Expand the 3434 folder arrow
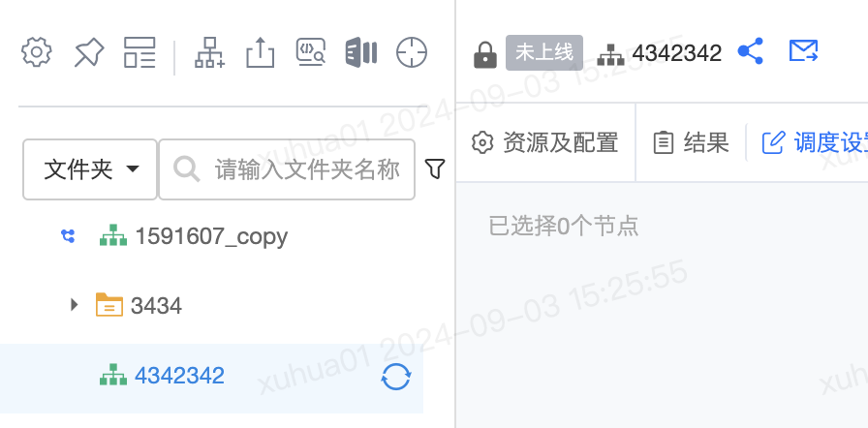Screen dimensions: 868x428 [x=75, y=304]
